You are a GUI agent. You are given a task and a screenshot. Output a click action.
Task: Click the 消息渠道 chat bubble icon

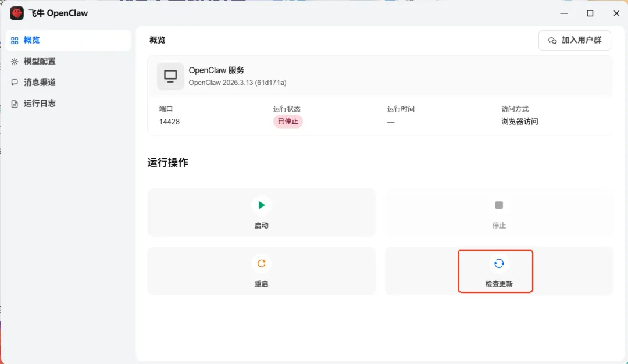(x=15, y=83)
